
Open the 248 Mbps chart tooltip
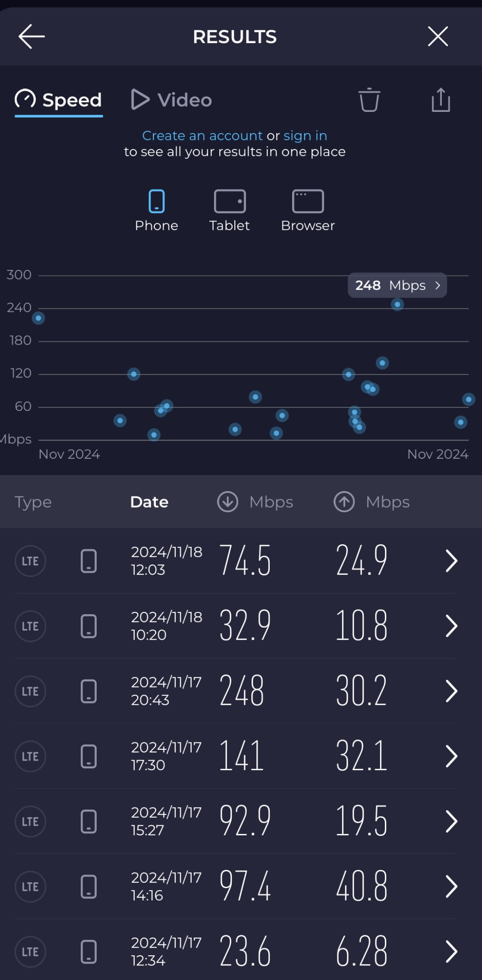pyautogui.click(x=397, y=285)
